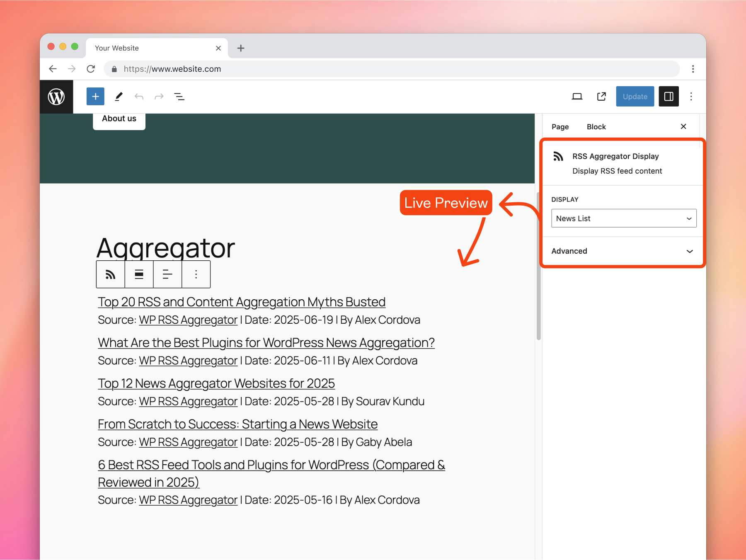Click WP RSS Aggregator source by Sourav Kundu
Image resolution: width=746 pixels, height=560 pixels.
[x=188, y=401]
